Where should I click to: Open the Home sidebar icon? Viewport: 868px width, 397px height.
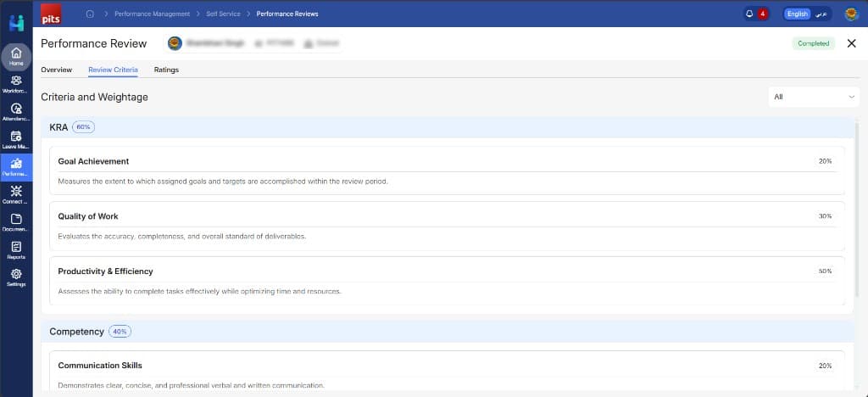[16, 57]
